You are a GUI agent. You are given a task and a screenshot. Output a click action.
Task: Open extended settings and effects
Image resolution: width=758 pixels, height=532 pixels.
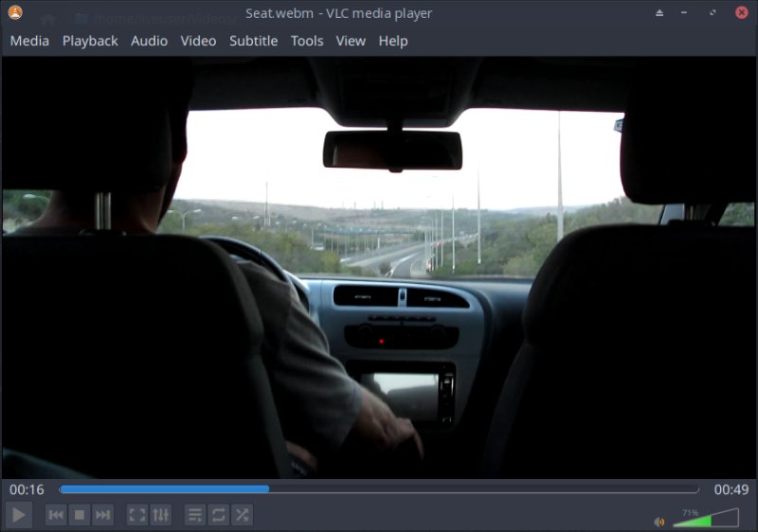[x=160, y=515]
